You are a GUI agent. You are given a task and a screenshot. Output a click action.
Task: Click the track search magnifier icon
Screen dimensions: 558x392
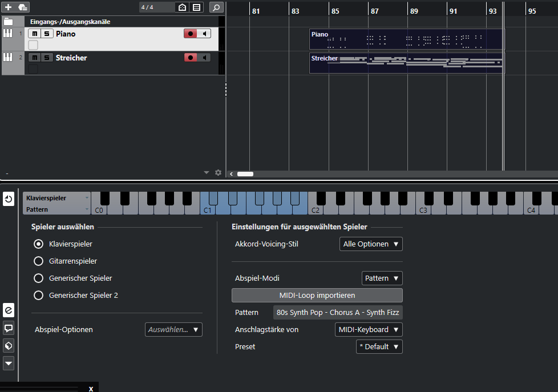tap(216, 7)
